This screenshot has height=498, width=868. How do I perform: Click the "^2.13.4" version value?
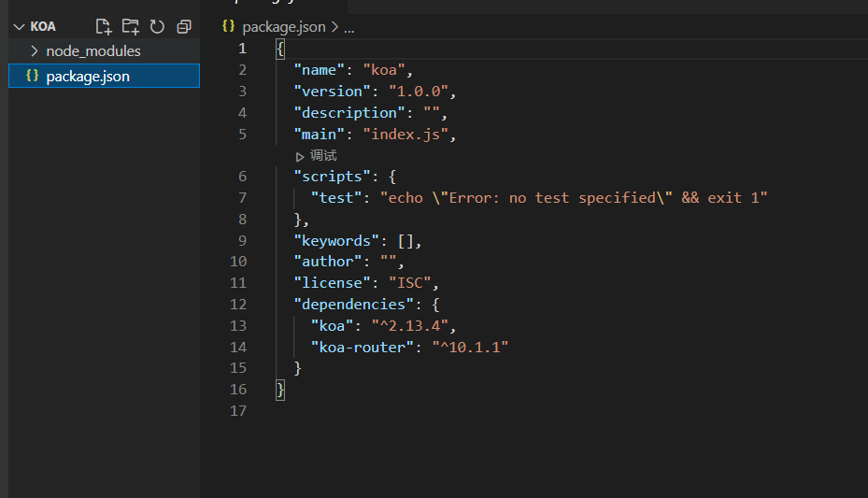pyautogui.click(x=409, y=326)
